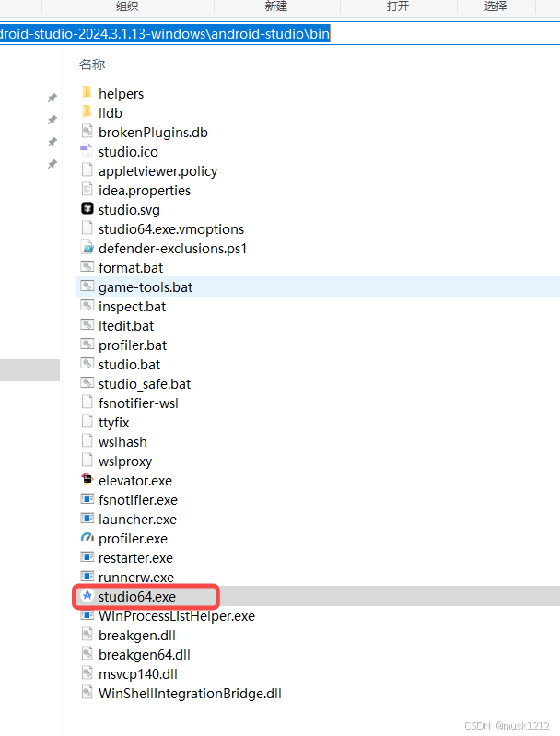Image resolution: width=560 pixels, height=736 pixels.
Task: Click the breakgen.dll file icon
Action: (87, 634)
